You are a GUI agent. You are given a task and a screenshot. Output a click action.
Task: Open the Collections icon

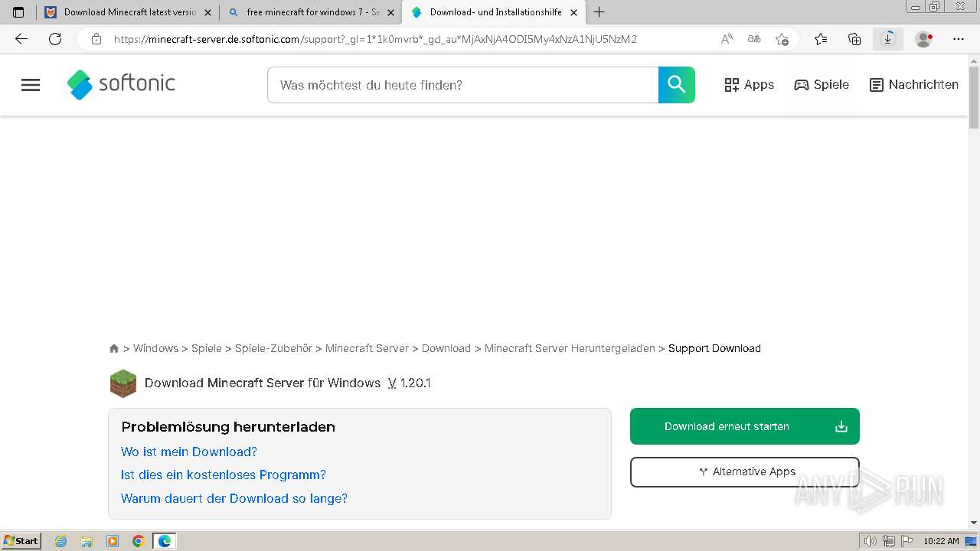[x=854, y=39]
